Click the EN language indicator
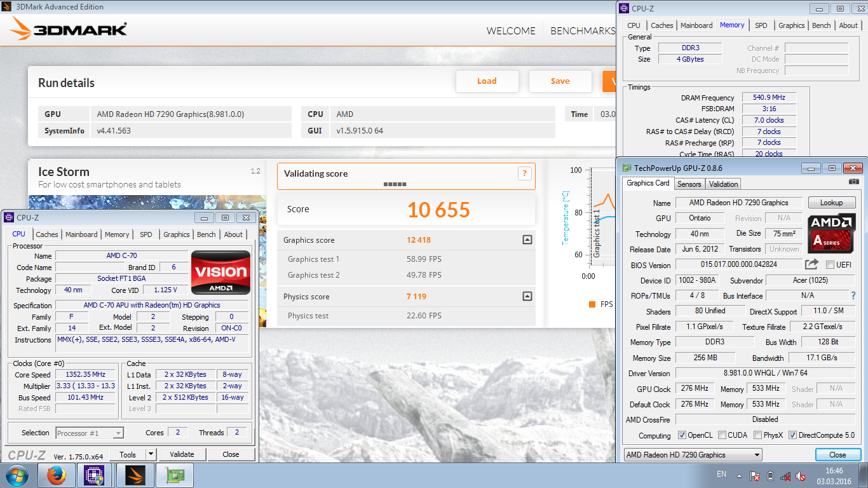The height and width of the screenshot is (488, 868). click(x=721, y=474)
